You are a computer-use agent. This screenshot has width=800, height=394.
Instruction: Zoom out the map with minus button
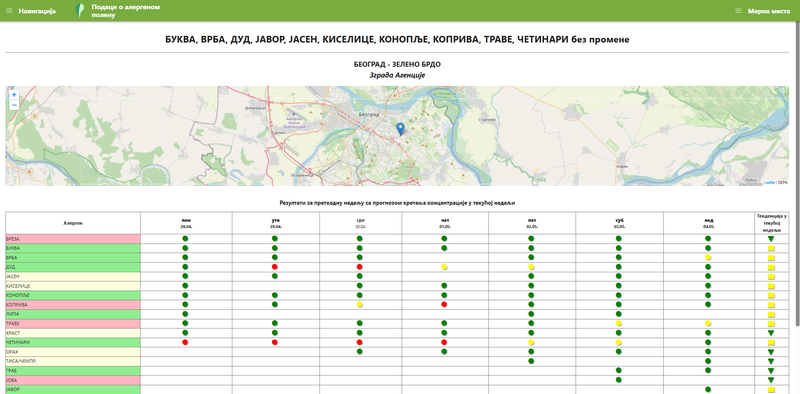[14, 105]
